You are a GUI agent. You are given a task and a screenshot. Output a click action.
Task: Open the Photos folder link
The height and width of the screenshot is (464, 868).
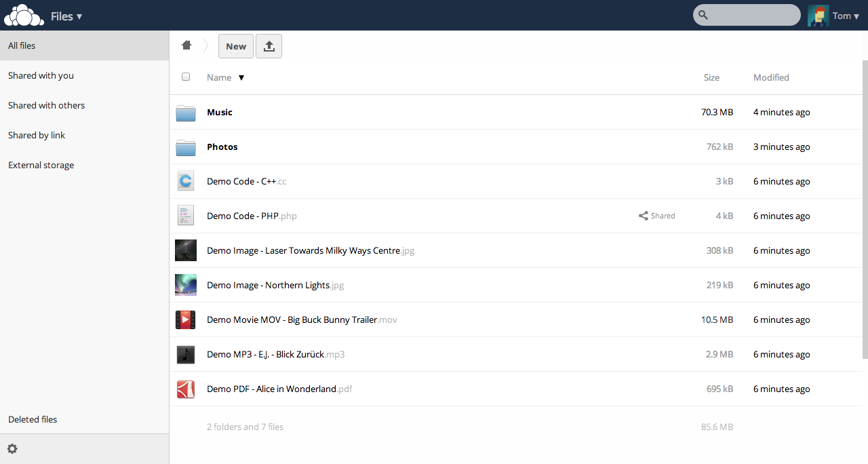coord(222,147)
